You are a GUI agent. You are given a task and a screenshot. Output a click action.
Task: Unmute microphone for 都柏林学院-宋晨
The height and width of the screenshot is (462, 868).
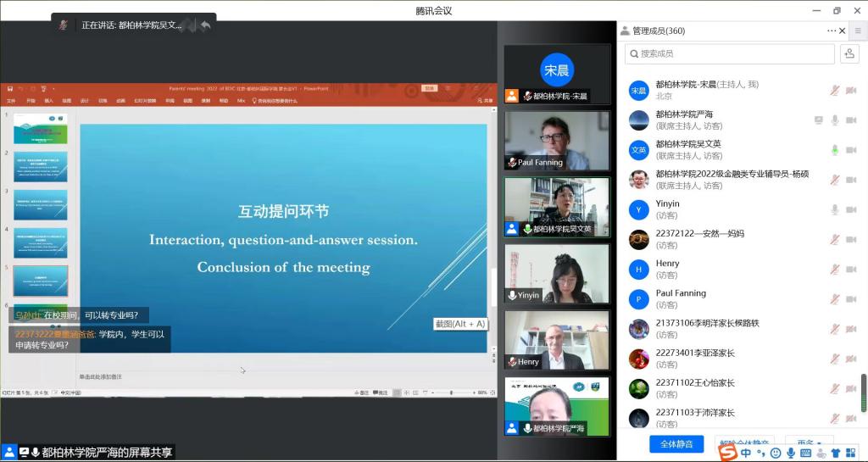[x=834, y=90]
